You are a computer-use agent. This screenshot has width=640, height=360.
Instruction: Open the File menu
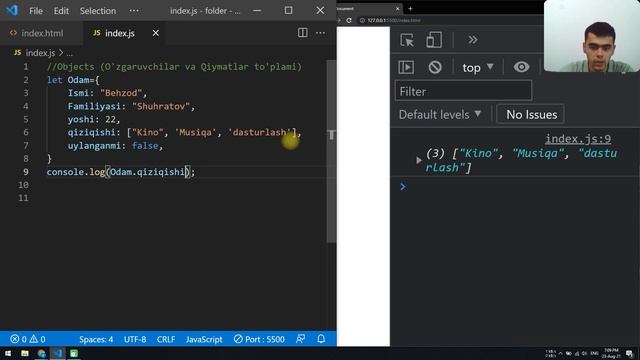(x=36, y=11)
